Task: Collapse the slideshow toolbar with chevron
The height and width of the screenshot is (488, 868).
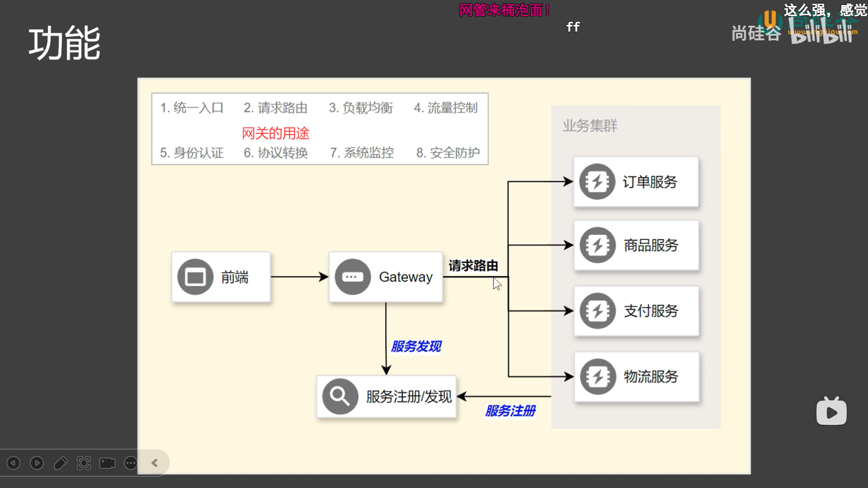Action: [155, 463]
